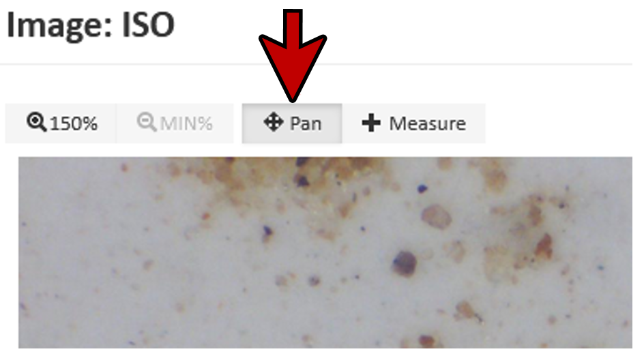Image resolution: width=644 pixels, height=358 pixels.
Task: Click the zoom-out magnifier icon
Action: [x=146, y=122]
